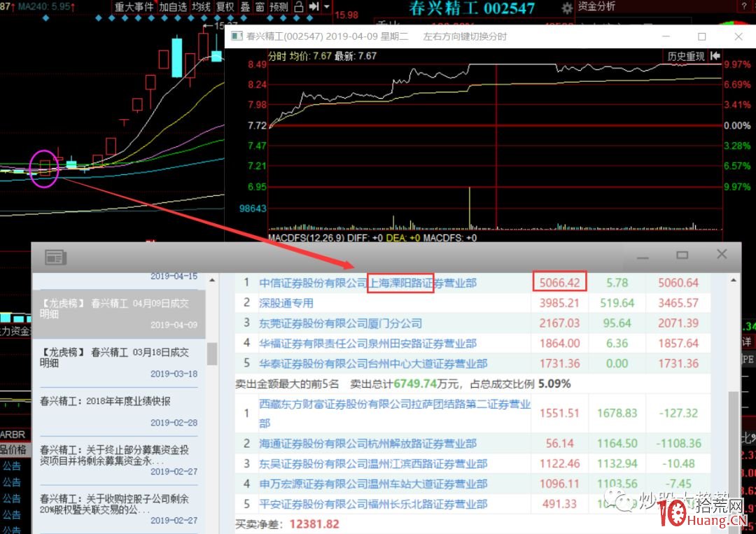Open 中信证券上海溧阳路证券营业部 link

pyautogui.click(x=368, y=283)
